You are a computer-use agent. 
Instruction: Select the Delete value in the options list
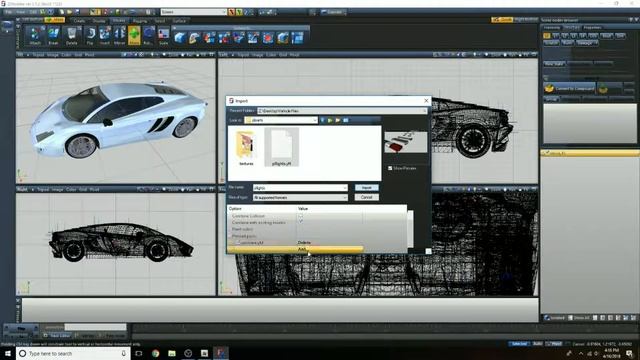(x=304, y=242)
